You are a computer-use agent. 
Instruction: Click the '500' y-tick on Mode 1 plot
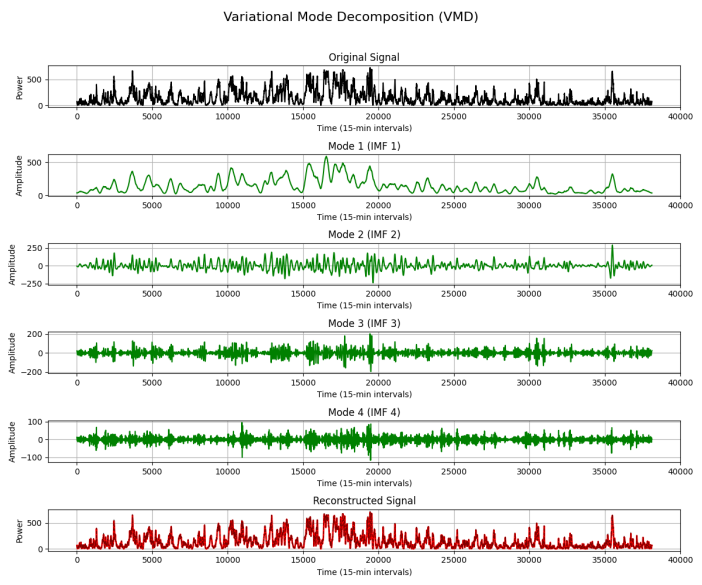(x=35, y=162)
